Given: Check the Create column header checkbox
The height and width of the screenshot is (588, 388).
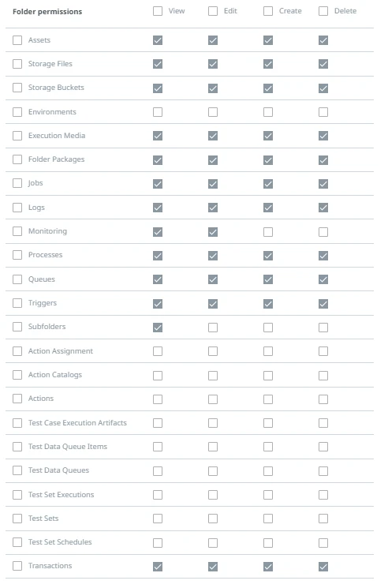Looking at the screenshot, I should pyautogui.click(x=268, y=11).
